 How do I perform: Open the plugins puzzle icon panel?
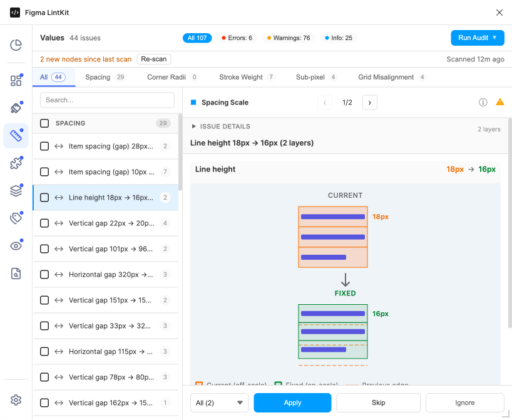(16, 163)
